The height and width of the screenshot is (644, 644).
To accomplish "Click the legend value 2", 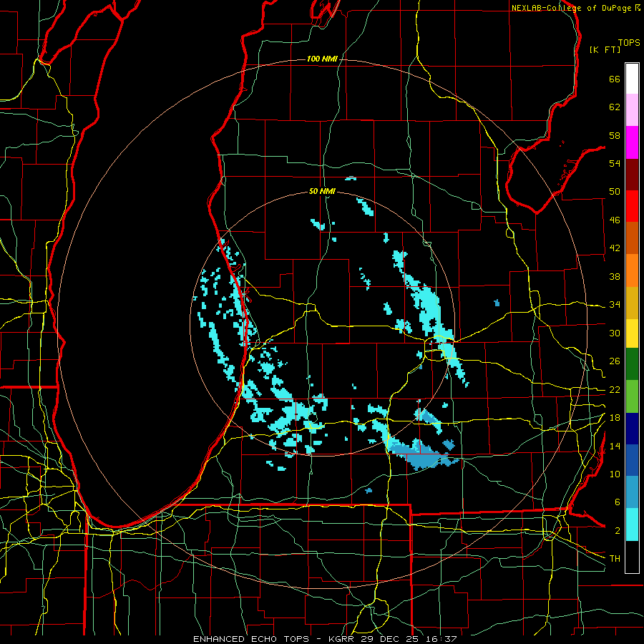I will [618, 531].
